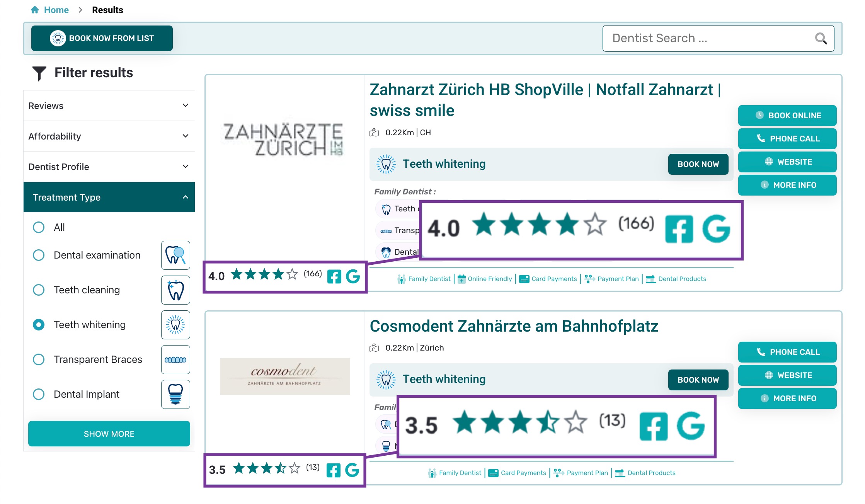This screenshot has height=504, width=865.
Task: Select the Teeth whitening radio button
Action: (39, 325)
